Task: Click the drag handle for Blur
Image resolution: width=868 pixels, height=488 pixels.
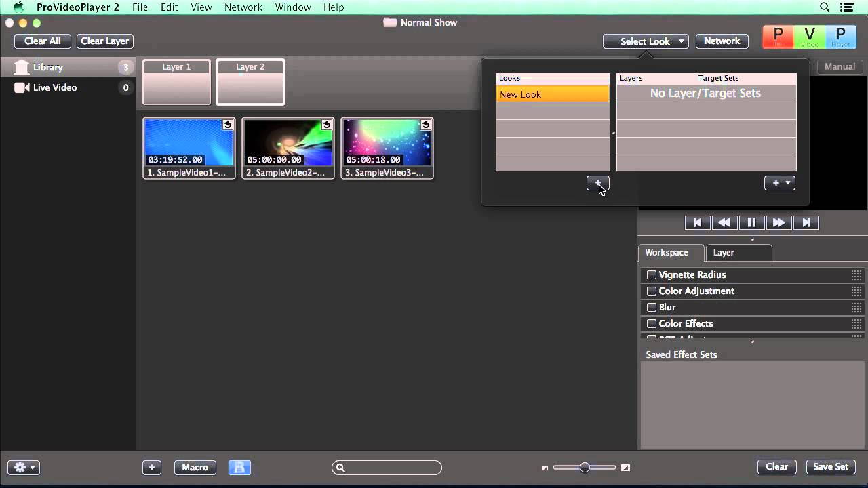Action: click(856, 307)
